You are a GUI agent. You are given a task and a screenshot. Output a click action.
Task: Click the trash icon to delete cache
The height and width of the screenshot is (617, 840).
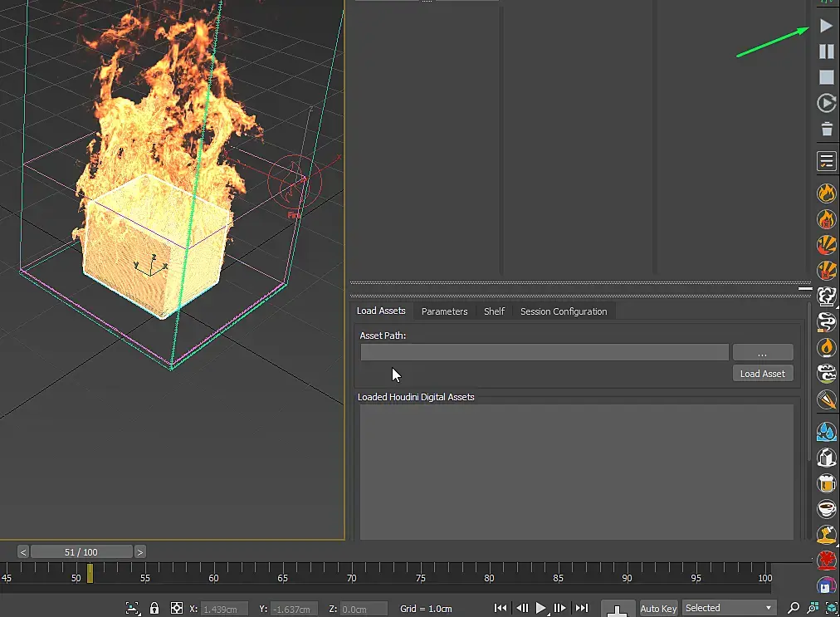(826, 129)
